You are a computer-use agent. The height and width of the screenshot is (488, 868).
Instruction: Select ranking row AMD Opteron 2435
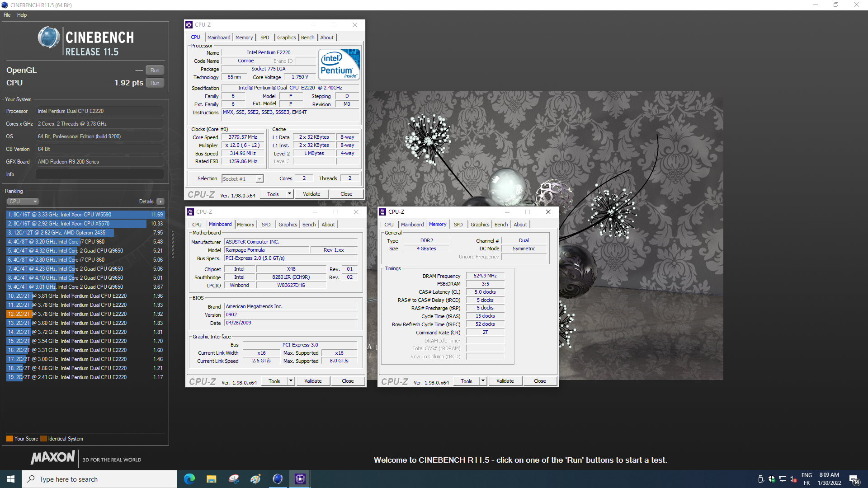coord(85,233)
